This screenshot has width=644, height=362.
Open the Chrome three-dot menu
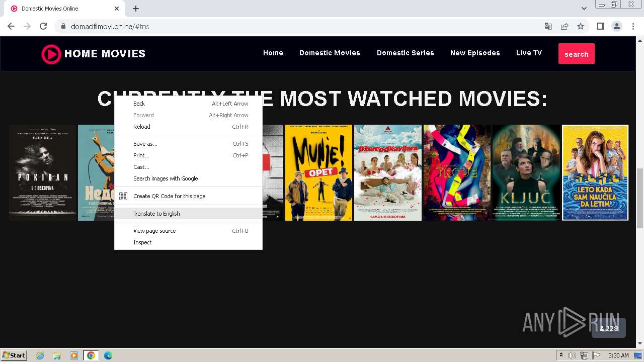tap(632, 26)
